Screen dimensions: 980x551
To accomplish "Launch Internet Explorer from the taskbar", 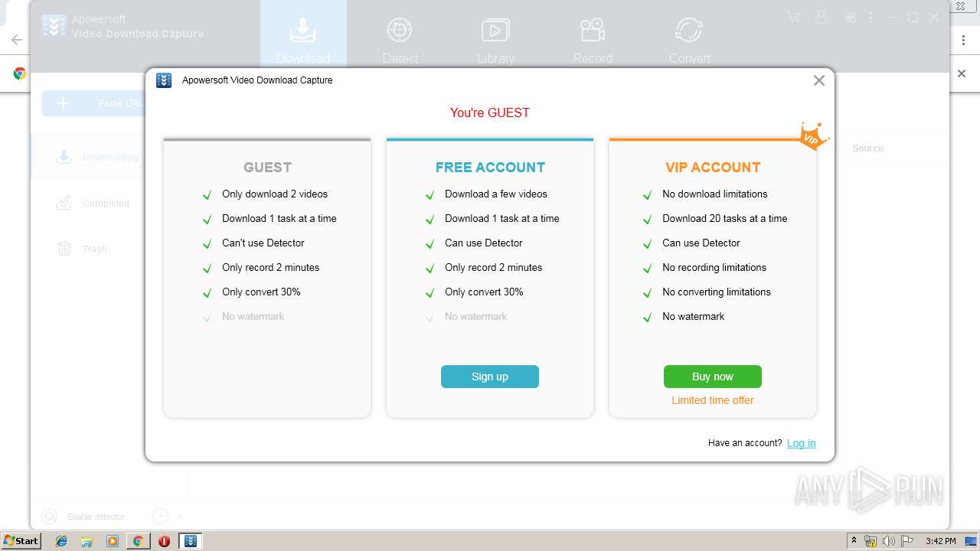I will (x=61, y=541).
